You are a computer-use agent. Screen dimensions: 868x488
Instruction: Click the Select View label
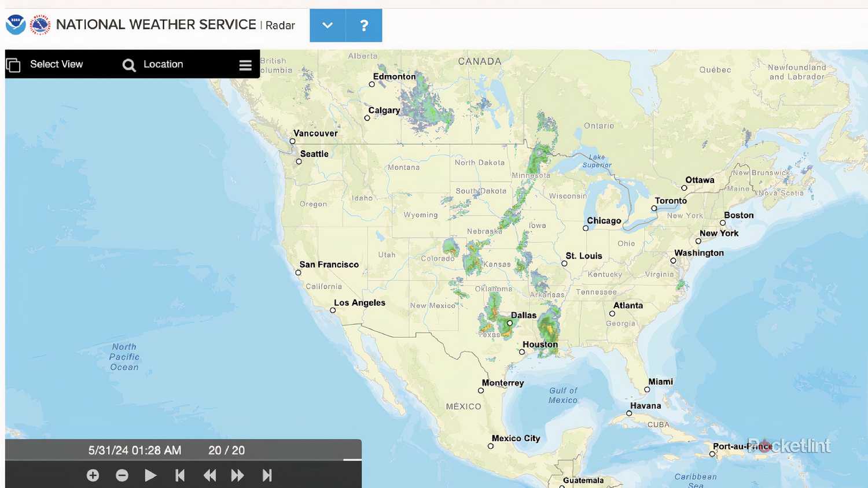pyautogui.click(x=56, y=64)
